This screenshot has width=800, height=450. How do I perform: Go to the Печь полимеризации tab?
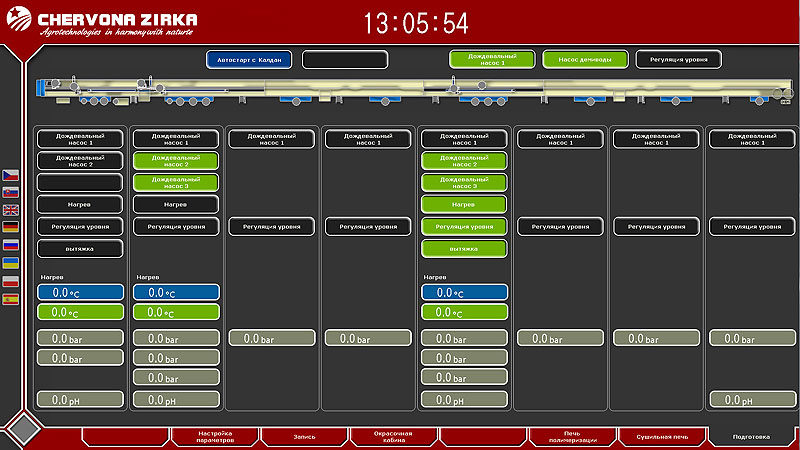click(x=572, y=437)
